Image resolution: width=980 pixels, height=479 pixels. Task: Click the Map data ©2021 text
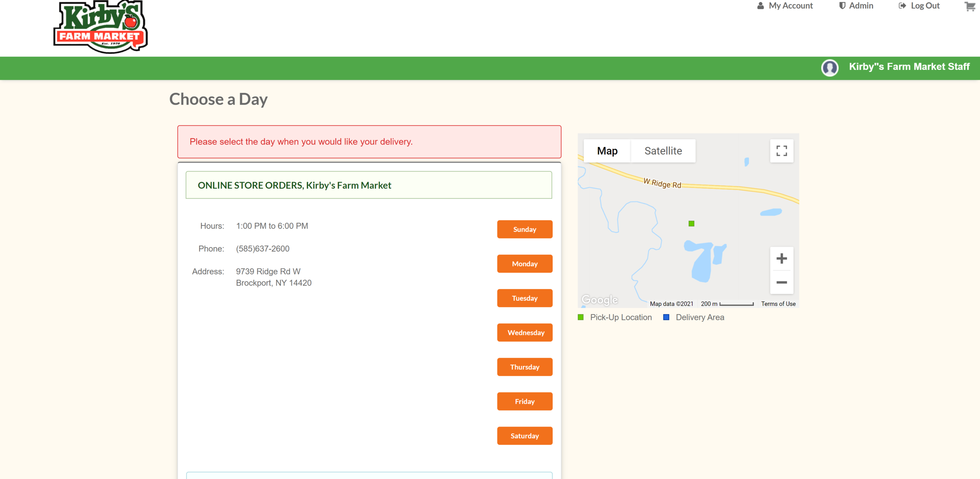(x=671, y=304)
